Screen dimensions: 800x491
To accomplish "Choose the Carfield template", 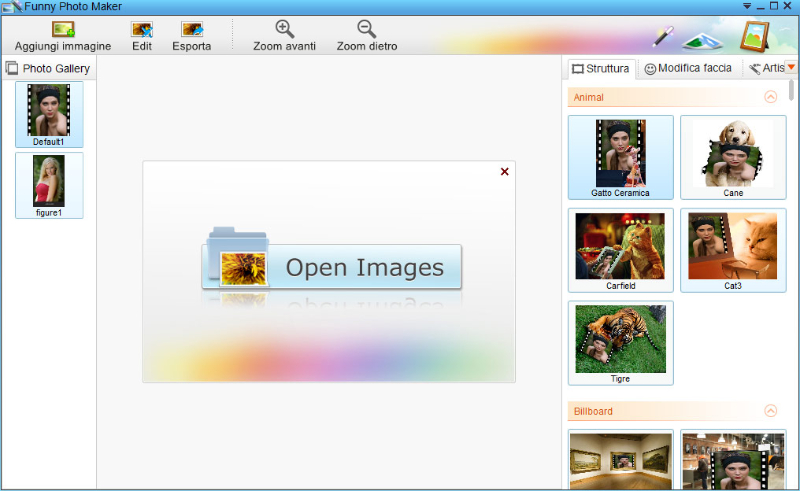I will point(620,250).
